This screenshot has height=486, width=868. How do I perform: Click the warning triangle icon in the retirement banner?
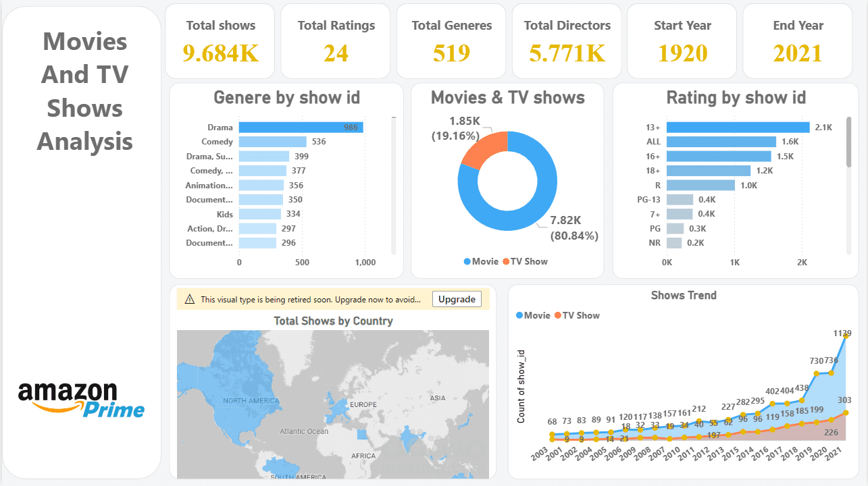190,299
